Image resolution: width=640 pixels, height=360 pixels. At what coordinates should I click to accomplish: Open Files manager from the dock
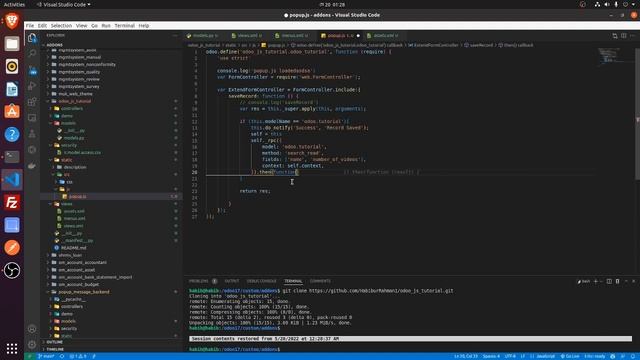point(12,44)
